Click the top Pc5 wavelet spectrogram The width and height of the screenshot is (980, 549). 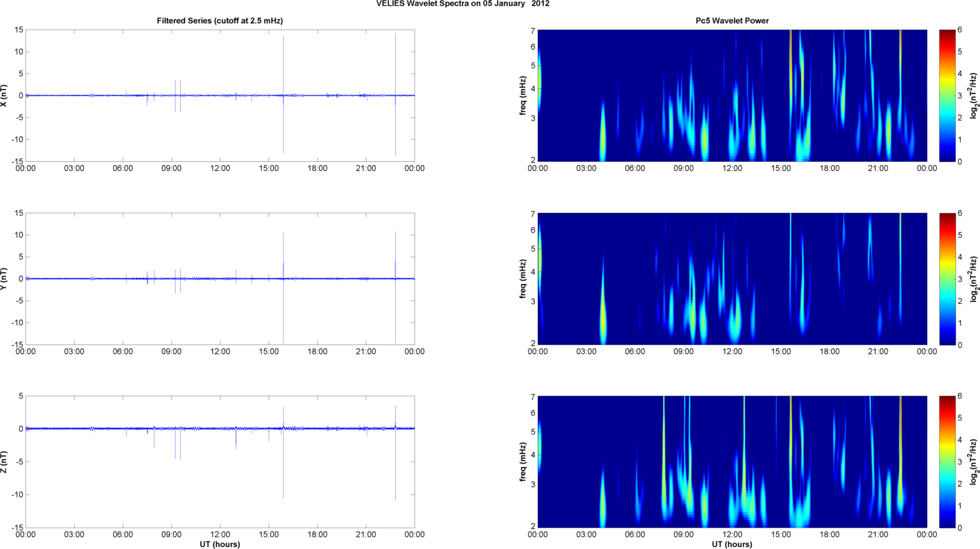tap(732, 95)
